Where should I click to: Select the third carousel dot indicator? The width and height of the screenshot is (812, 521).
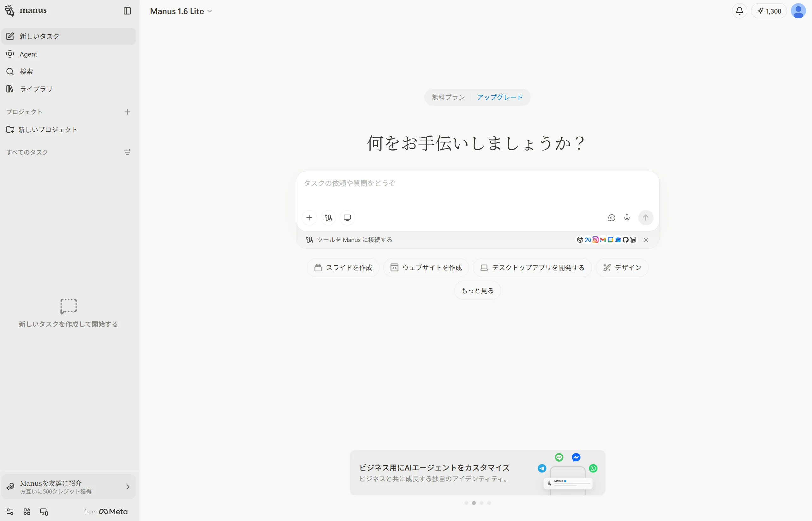[x=481, y=503]
